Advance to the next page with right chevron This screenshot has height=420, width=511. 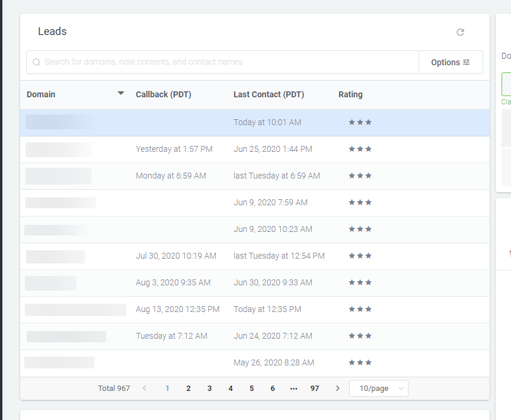[x=337, y=388]
